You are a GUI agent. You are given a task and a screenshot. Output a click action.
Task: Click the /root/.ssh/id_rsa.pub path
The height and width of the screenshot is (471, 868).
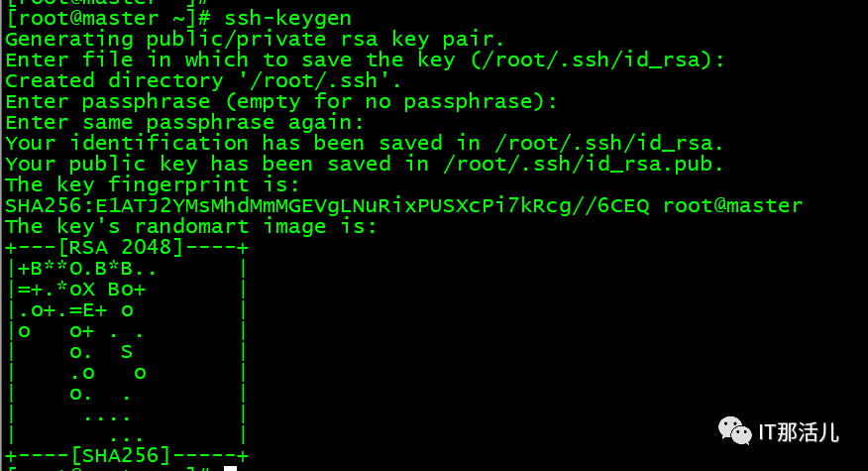[583, 164]
